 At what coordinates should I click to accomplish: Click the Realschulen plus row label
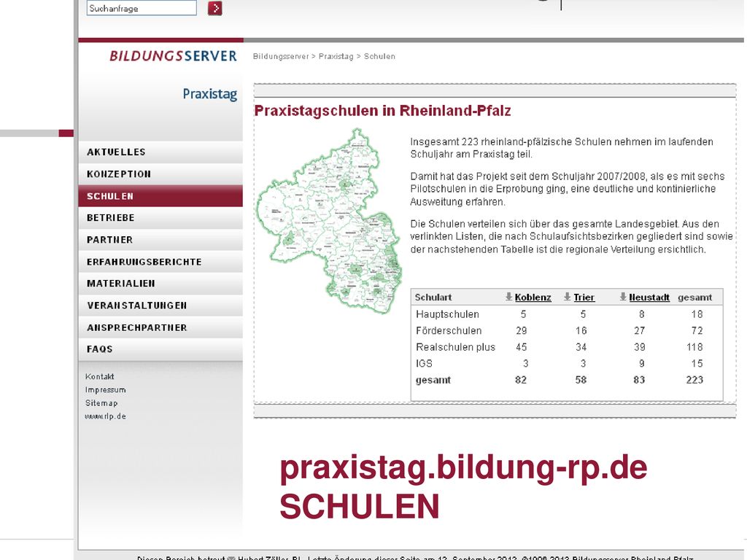click(455, 347)
